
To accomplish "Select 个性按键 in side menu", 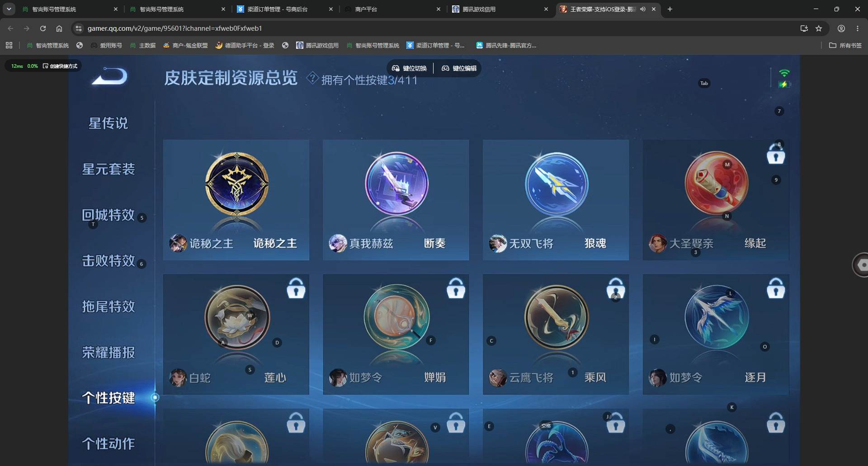I will tap(108, 398).
